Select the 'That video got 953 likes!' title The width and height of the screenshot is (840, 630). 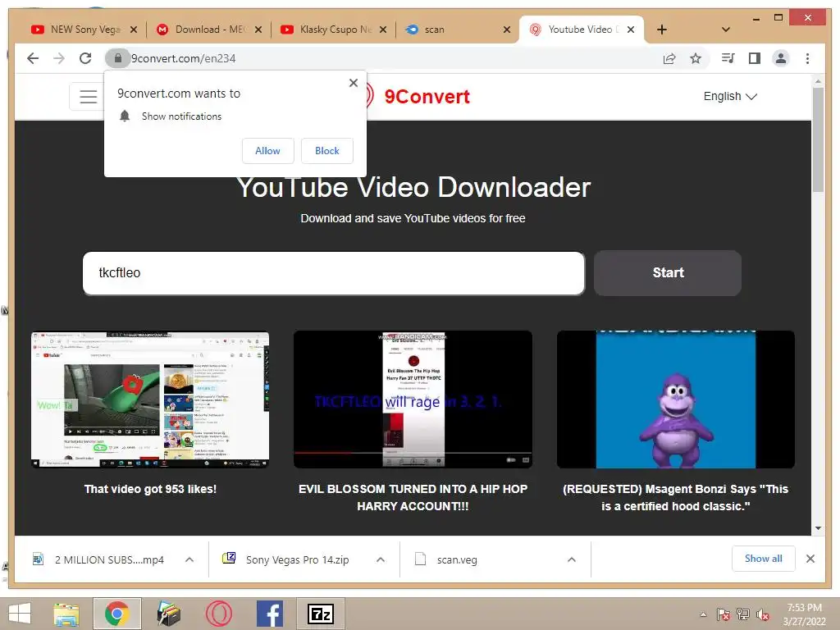point(150,489)
